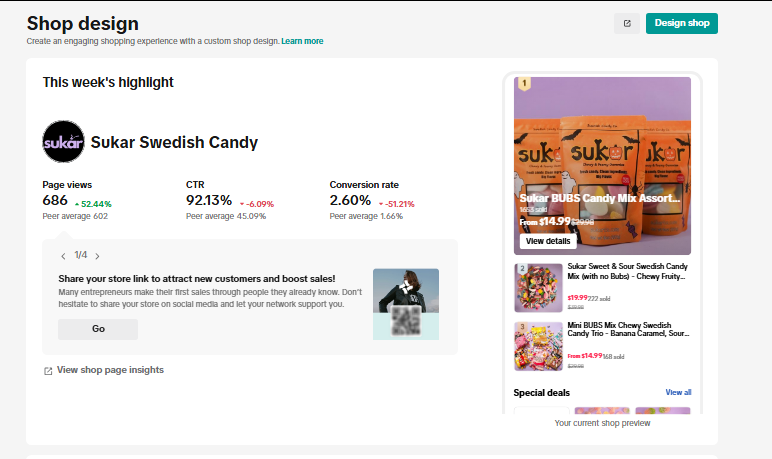Select the rank 1 badge icon
Viewport: 772px width, 459px height.
tap(524, 83)
